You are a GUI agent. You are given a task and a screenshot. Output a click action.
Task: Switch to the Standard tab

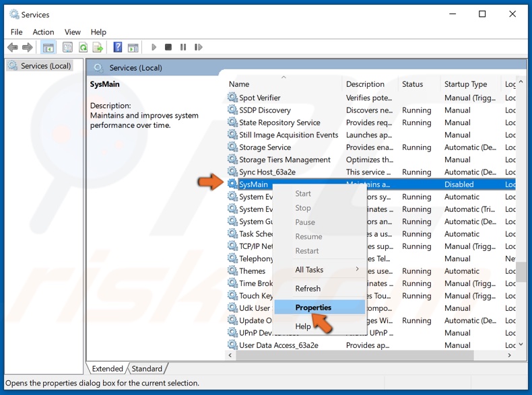click(147, 369)
